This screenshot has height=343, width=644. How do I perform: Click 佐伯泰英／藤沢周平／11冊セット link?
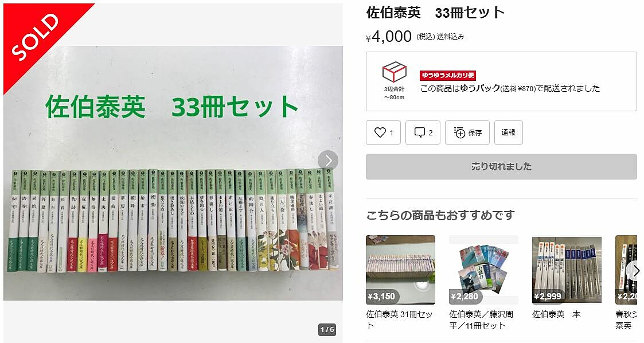481,319
